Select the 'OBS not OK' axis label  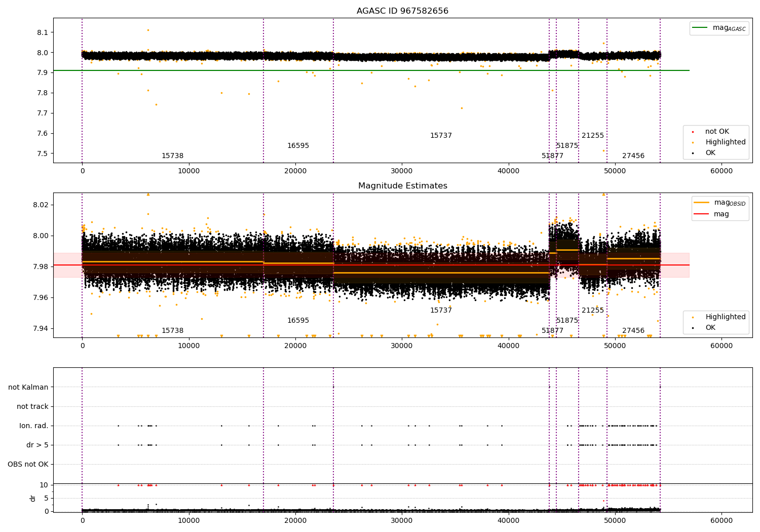click(28, 465)
